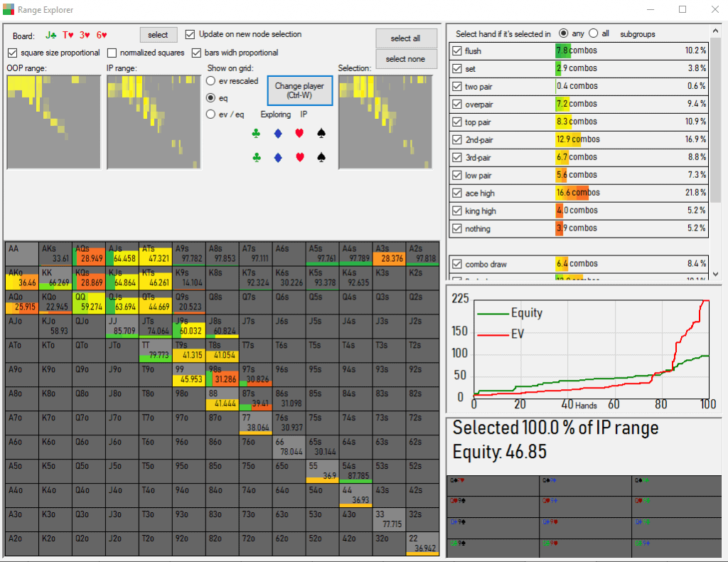Click the ace high combos color bar
The height and width of the screenshot is (562, 728).
[x=577, y=193]
